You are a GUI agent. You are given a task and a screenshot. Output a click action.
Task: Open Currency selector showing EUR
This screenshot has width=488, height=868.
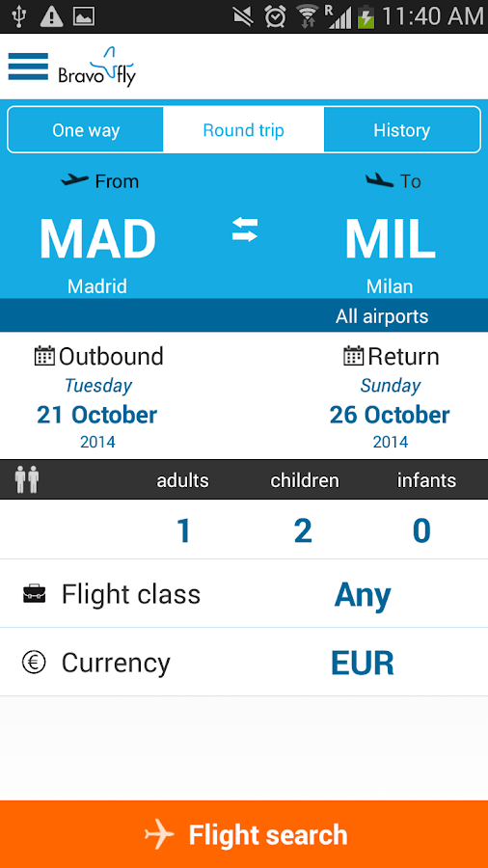click(244, 662)
